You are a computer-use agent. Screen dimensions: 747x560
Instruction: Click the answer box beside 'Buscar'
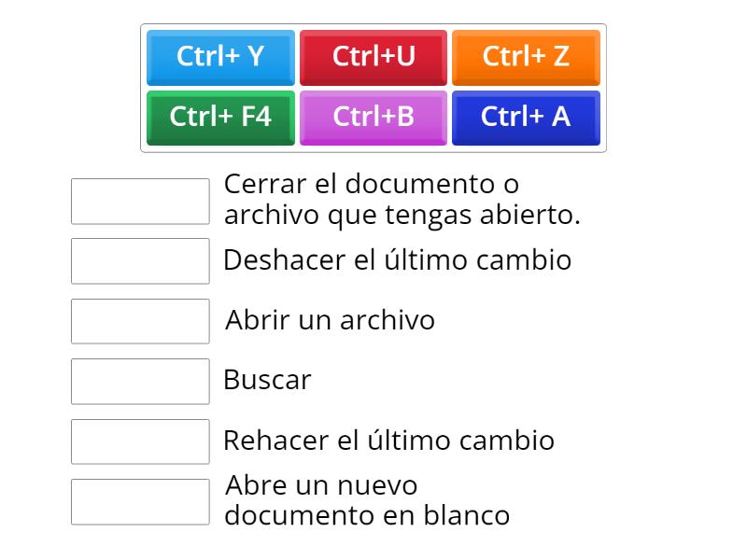[140, 381]
